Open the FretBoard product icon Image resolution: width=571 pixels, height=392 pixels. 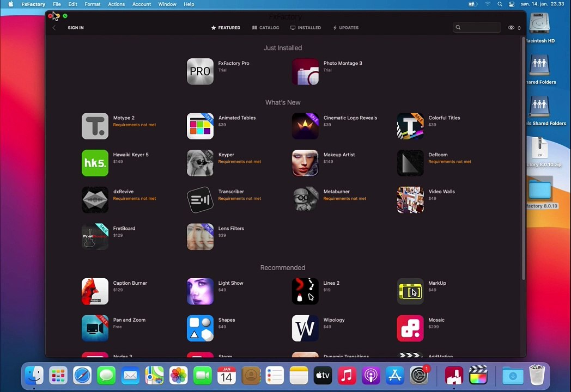95,237
